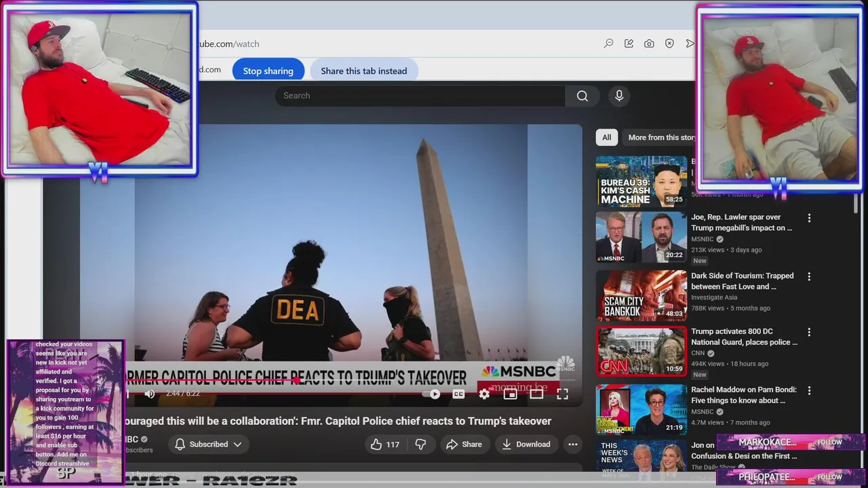Open the shield blocker icon in the address bar
868x488 pixels.
tap(669, 43)
